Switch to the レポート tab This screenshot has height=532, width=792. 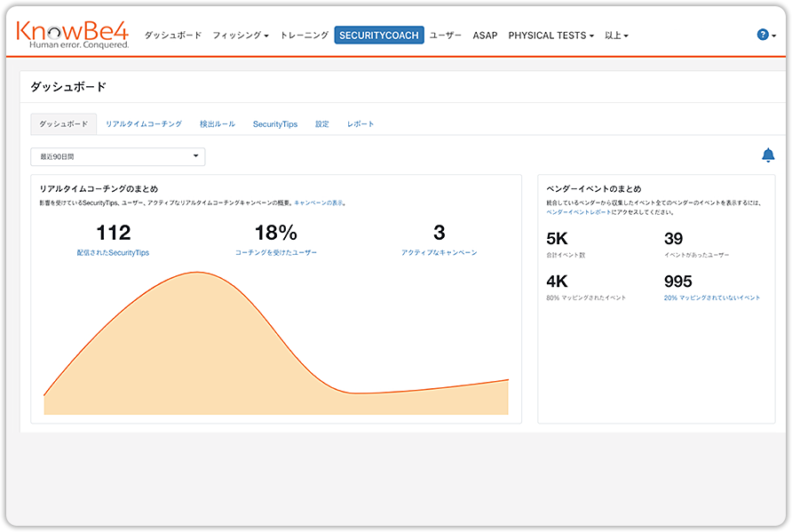pyautogui.click(x=360, y=123)
